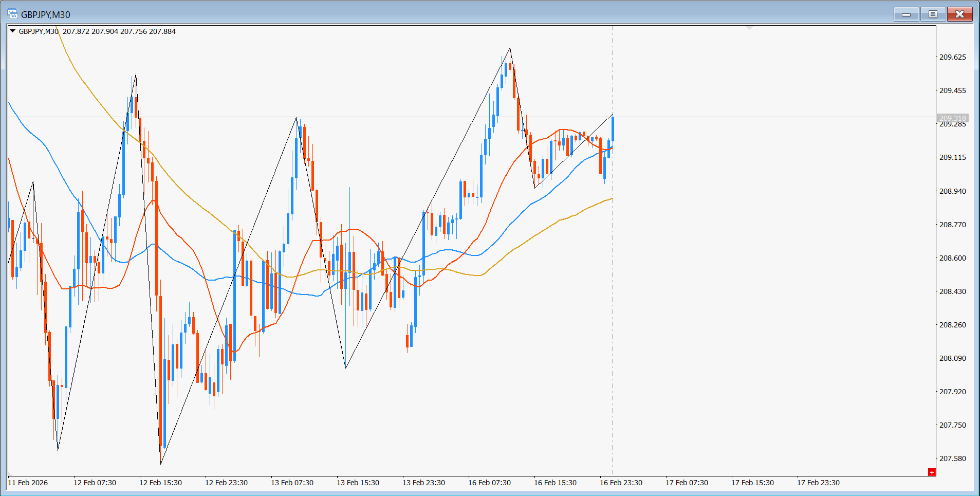Click the gray chart shift triangle marker
Viewport: 980px width, 496px height.
point(749,27)
